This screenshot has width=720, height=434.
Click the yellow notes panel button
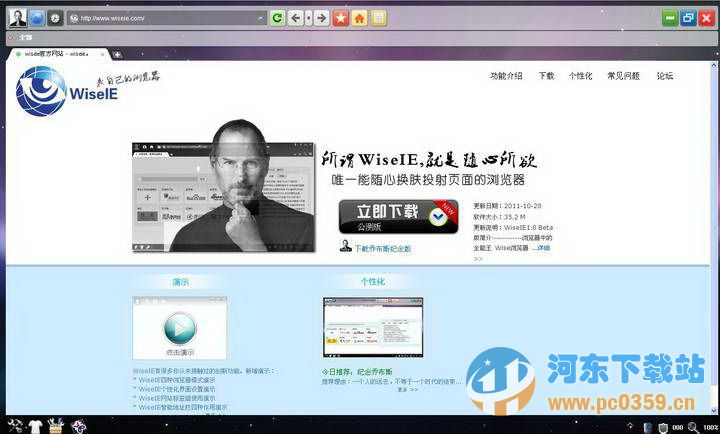[x=378, y=18]
